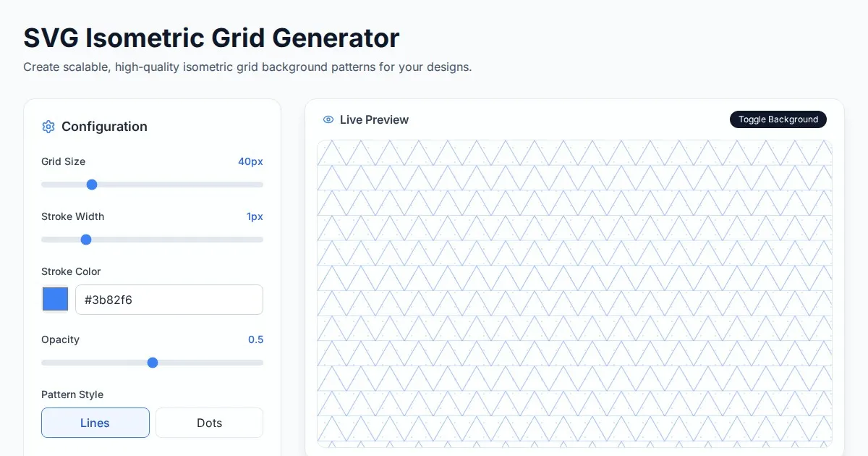Click the SVG Isometric Grid Generator heading
The height and width of the screenshot is (456, 868).
tap(211, 38)
